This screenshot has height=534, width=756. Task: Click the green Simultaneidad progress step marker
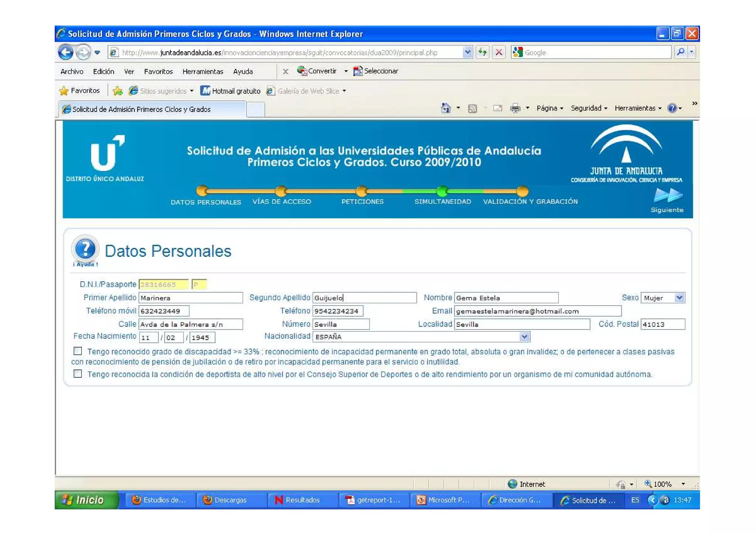pyautogui.click(x=442, y=191)
